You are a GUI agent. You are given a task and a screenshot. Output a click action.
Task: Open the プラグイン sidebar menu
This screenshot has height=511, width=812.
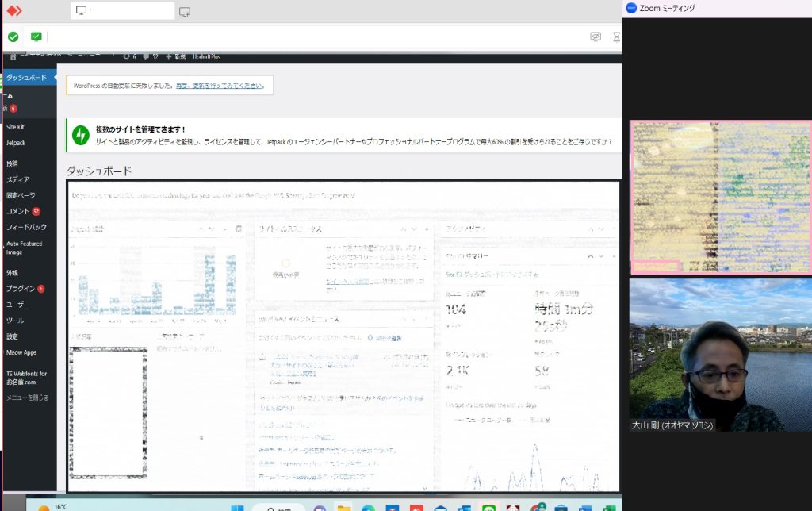[21, 289]
